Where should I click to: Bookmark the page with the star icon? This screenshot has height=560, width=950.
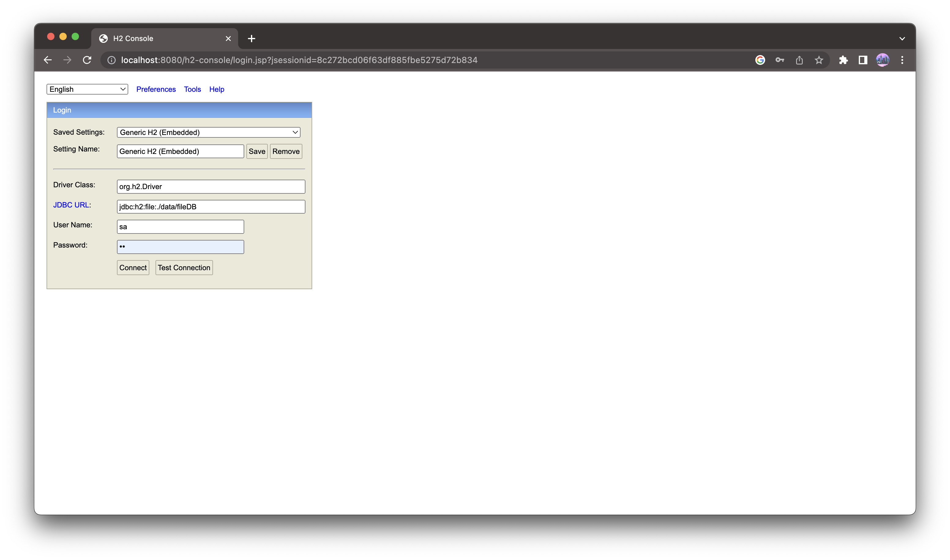tap(819, 60)
